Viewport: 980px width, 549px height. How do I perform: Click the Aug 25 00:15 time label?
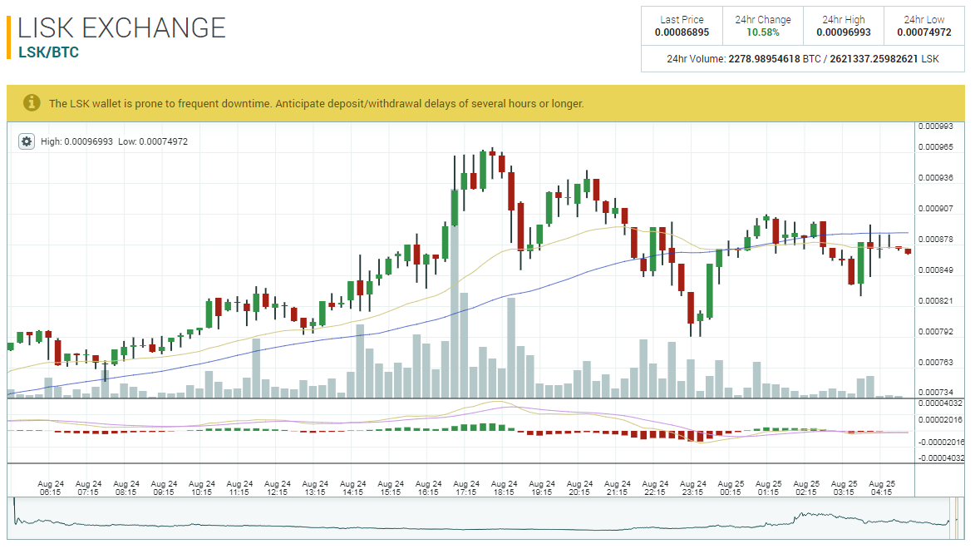tap(731, 488)
